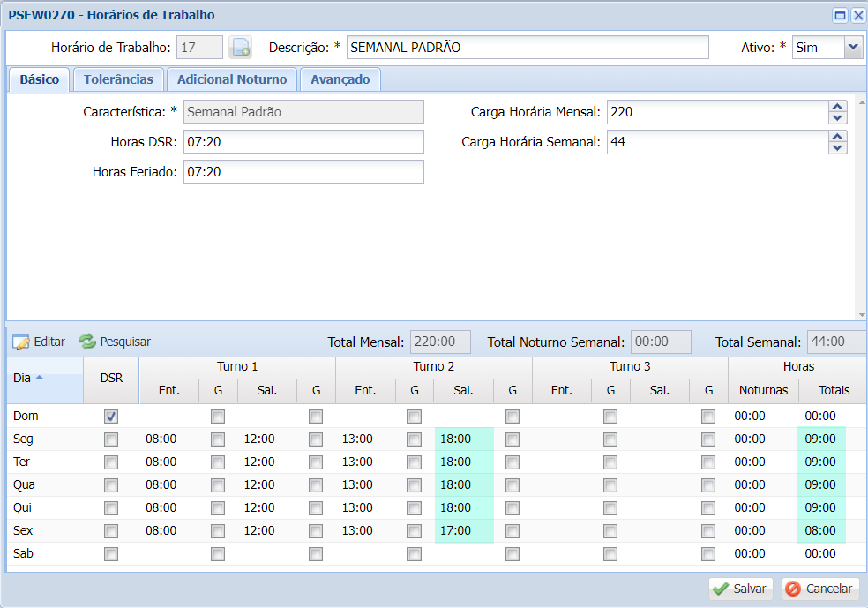Maximize the Horários de Trabalho window
868x608 pixels.
(841, 15)
